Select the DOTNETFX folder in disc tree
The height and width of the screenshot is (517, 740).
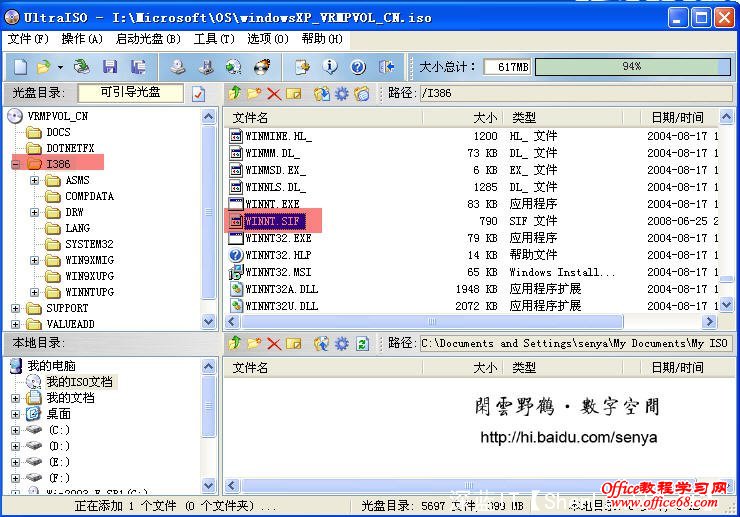(70, 148)
